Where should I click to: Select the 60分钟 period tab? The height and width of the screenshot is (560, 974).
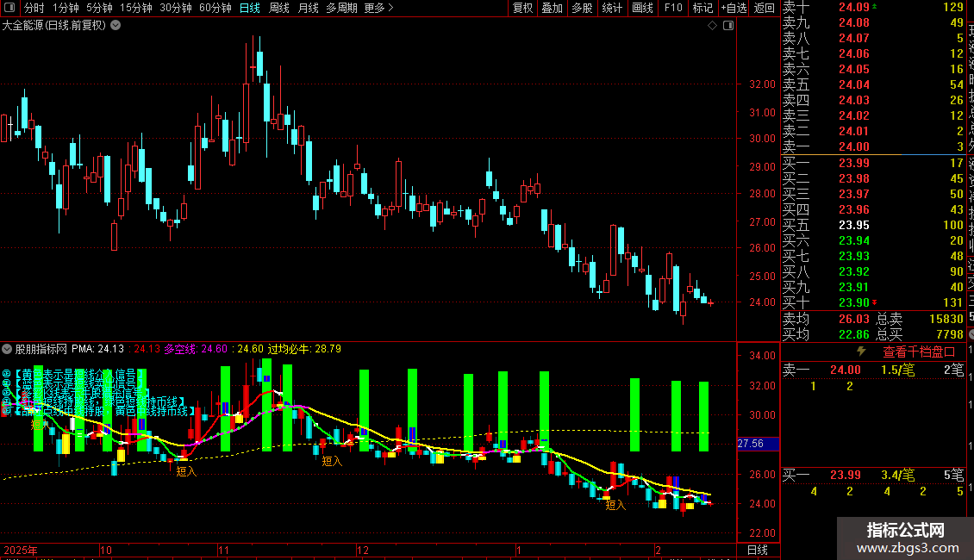[x=215, y=8]
